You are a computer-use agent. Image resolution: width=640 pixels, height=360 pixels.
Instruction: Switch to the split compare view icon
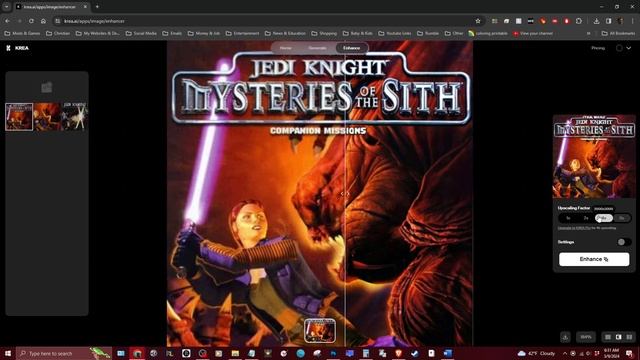619,337
